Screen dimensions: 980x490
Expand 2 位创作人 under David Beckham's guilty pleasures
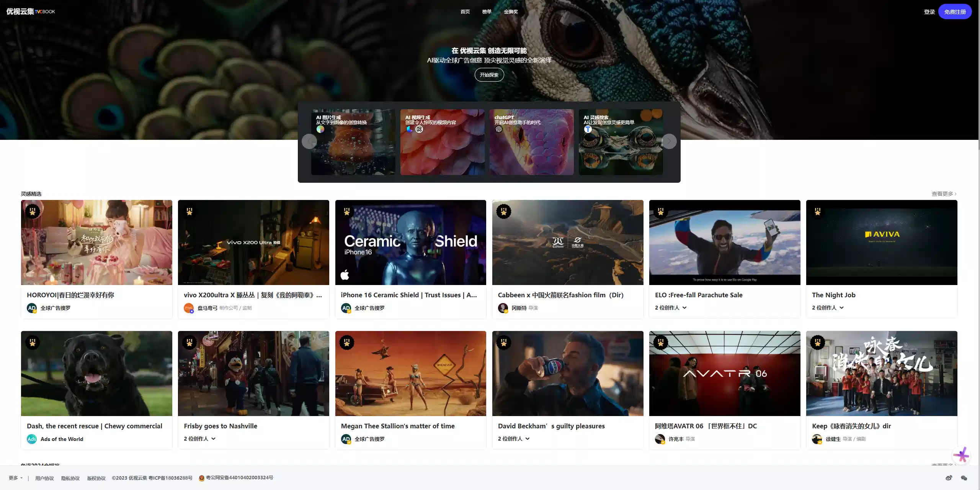tap(514, 439)
